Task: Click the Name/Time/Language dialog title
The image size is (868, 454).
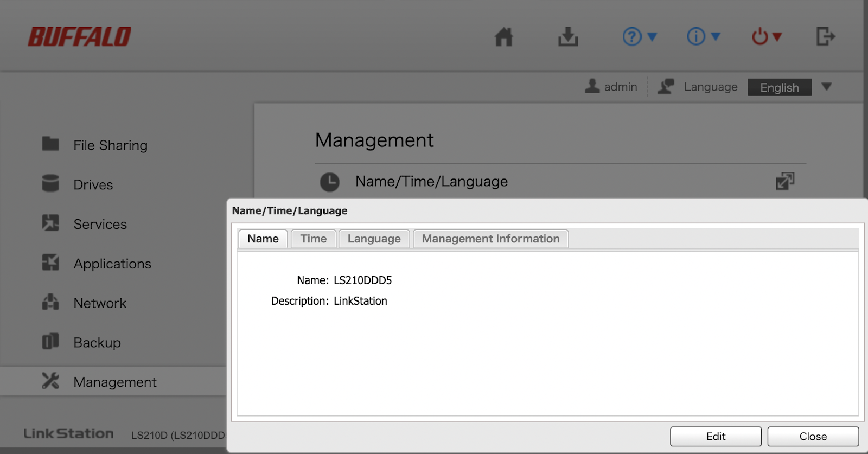Action: pyautogui.click(x=290, y=211)
